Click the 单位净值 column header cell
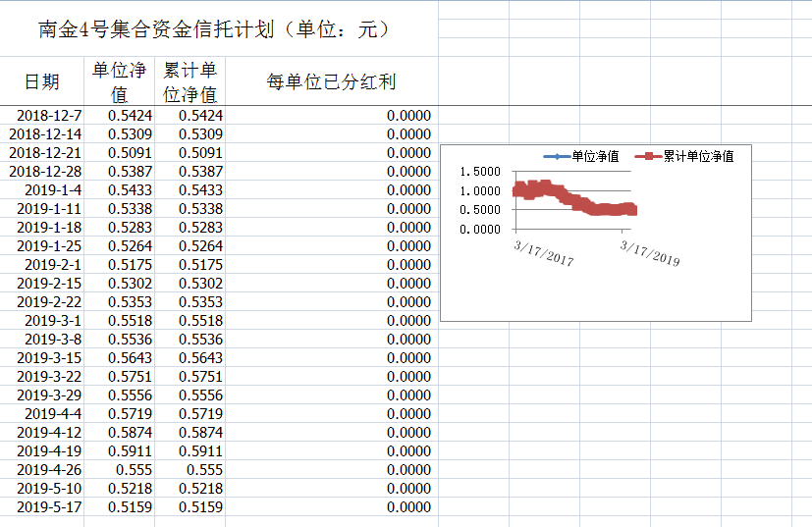 tap(119, 81)
